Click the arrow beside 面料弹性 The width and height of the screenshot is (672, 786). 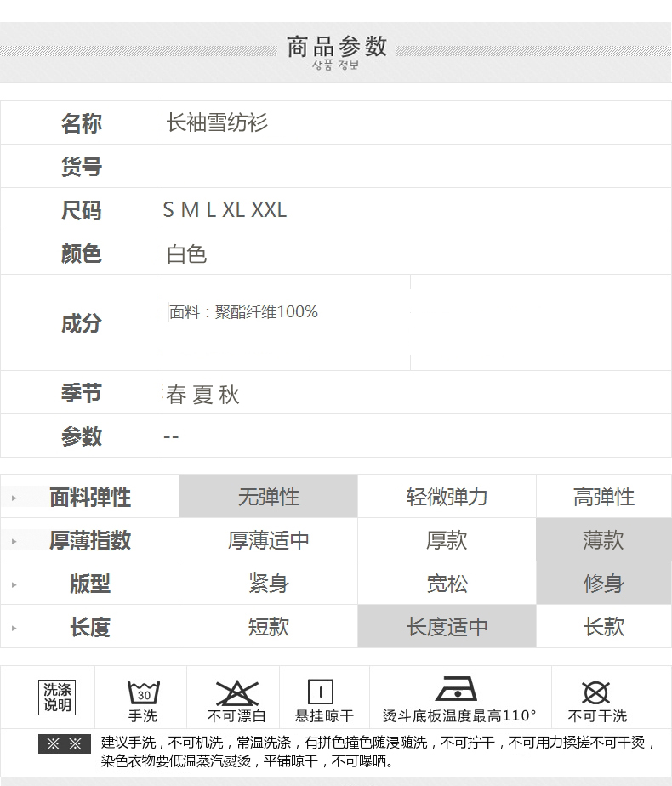click(x=14, y=498)
